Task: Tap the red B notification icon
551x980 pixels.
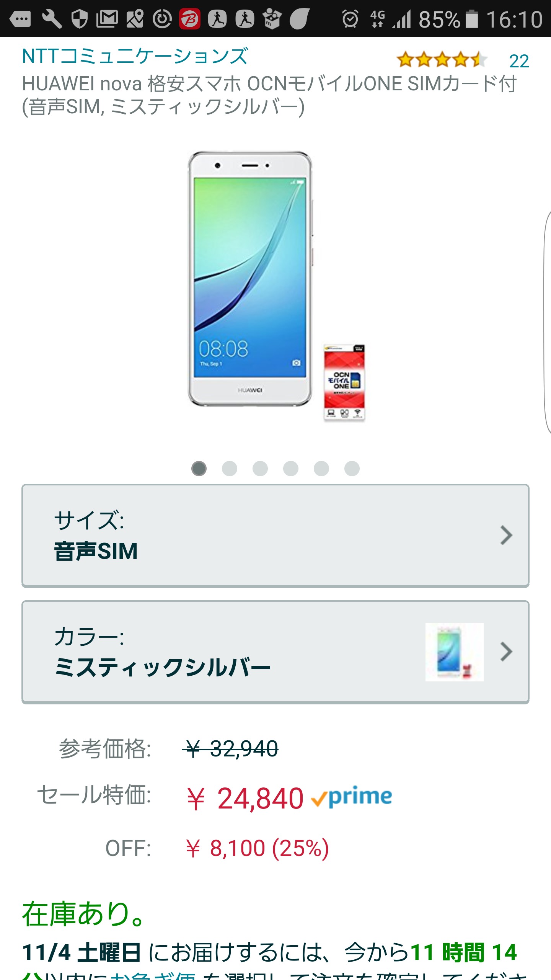Action: 190,19
